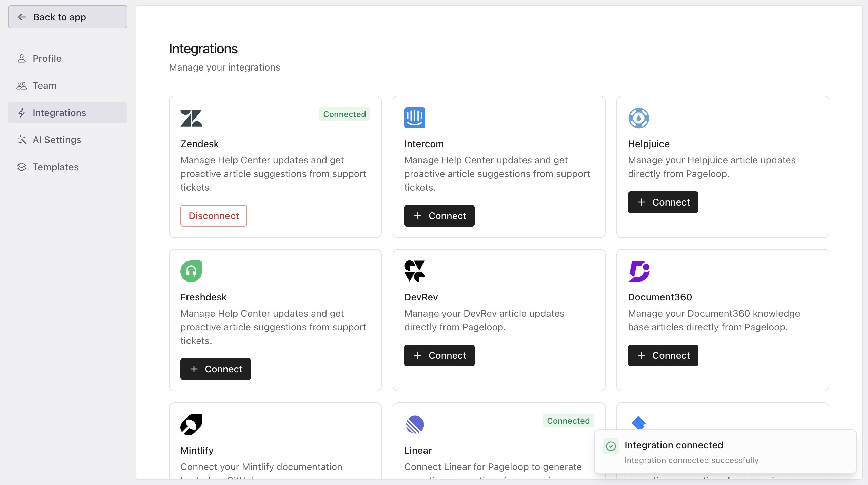Click the Linear logo icon
868x485 pixels.
415,424
